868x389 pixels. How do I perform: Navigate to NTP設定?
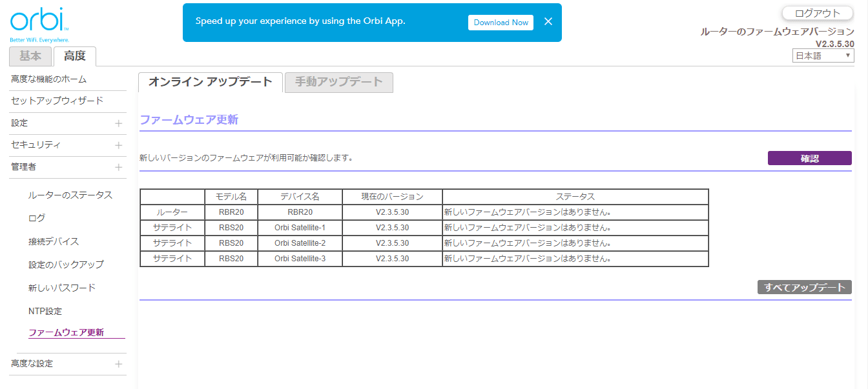coord(45,311)
